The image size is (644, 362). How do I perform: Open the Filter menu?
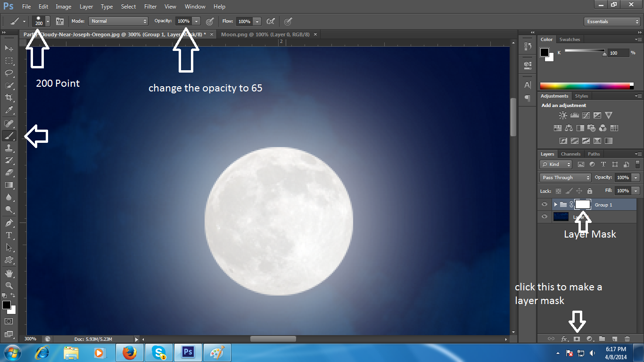[150, 6]
